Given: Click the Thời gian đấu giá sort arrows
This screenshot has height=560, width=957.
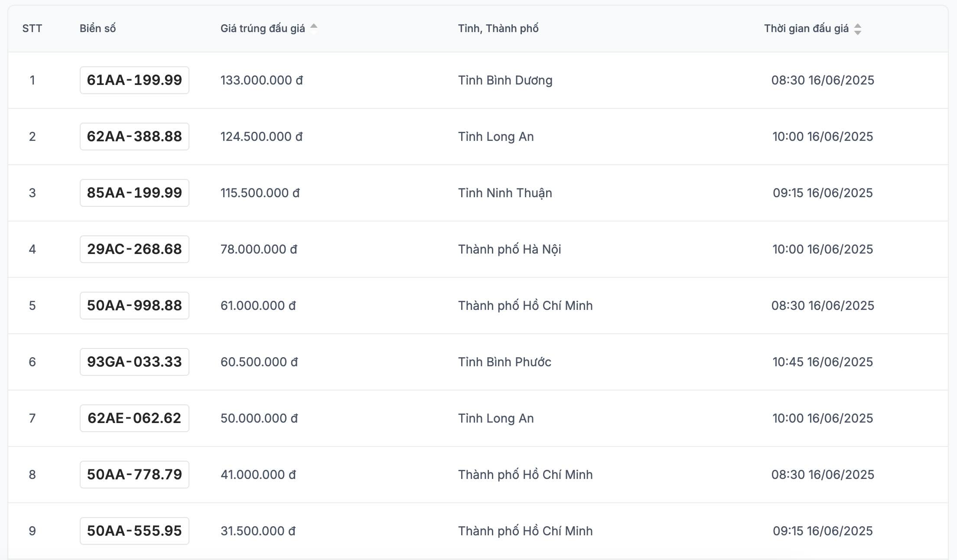Looking at the screenshot, I should pos(857,29).
